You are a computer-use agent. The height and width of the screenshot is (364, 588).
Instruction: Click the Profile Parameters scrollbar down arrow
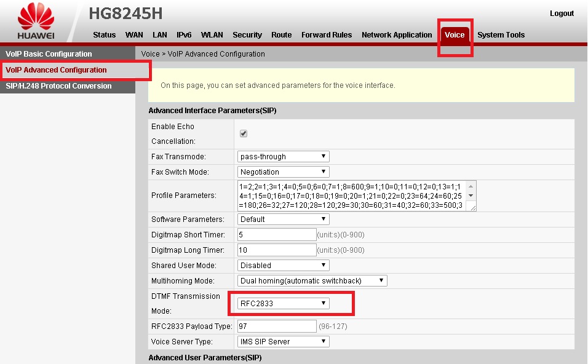click(471, 196)
